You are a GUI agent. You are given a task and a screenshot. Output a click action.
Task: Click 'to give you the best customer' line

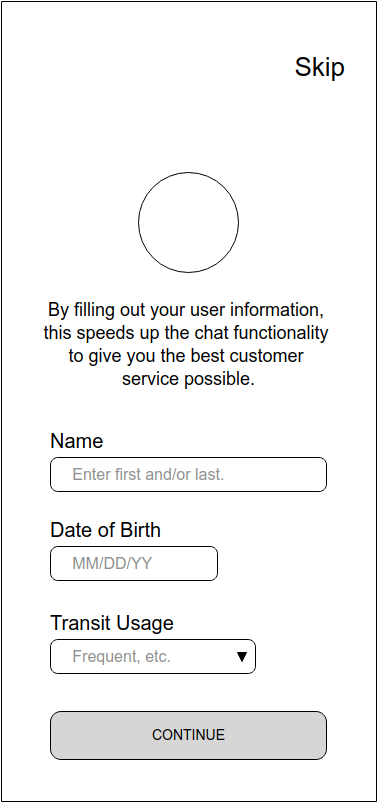point(186,356)
